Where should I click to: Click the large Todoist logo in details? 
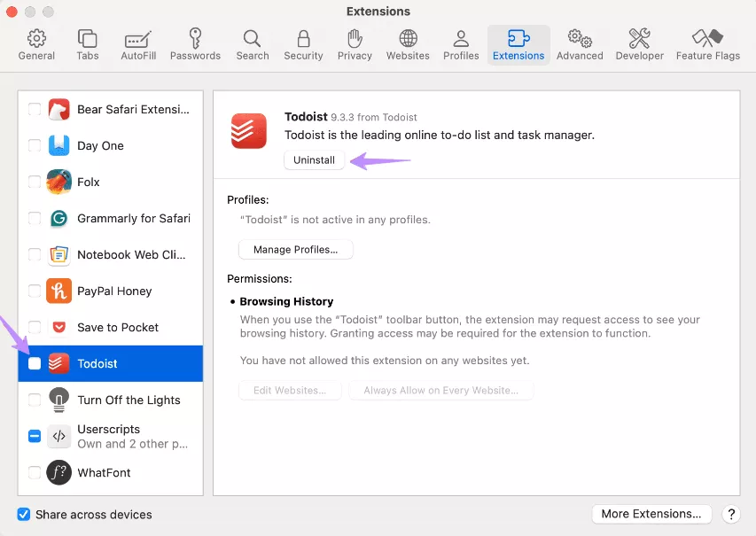point(249,130)
